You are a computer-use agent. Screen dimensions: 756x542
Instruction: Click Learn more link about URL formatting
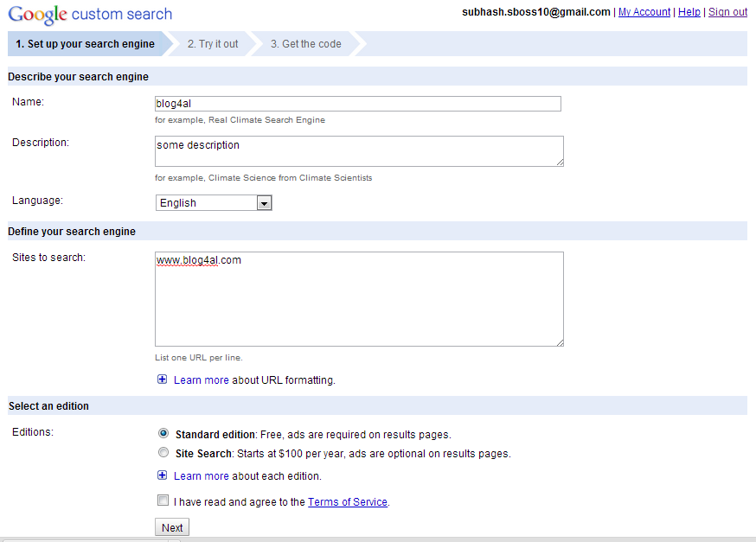pyautogui.click(x=201, y=380)
